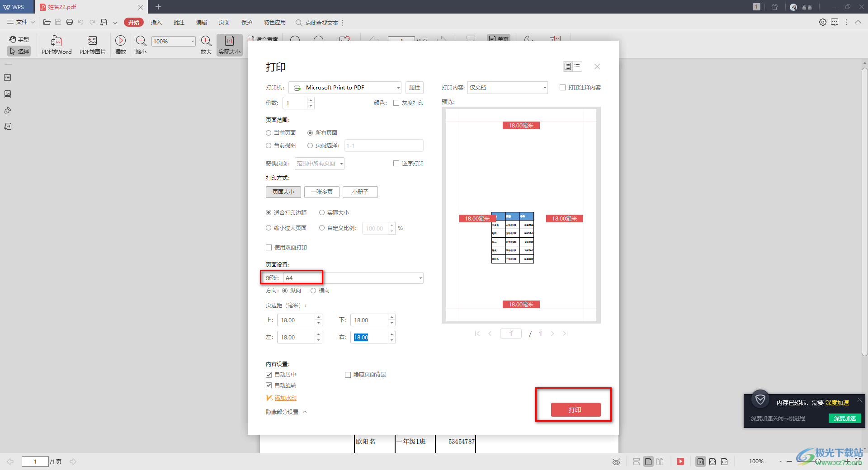Select 横向 orientation radio button
This screenshot has width=868, height=470.
313,291
